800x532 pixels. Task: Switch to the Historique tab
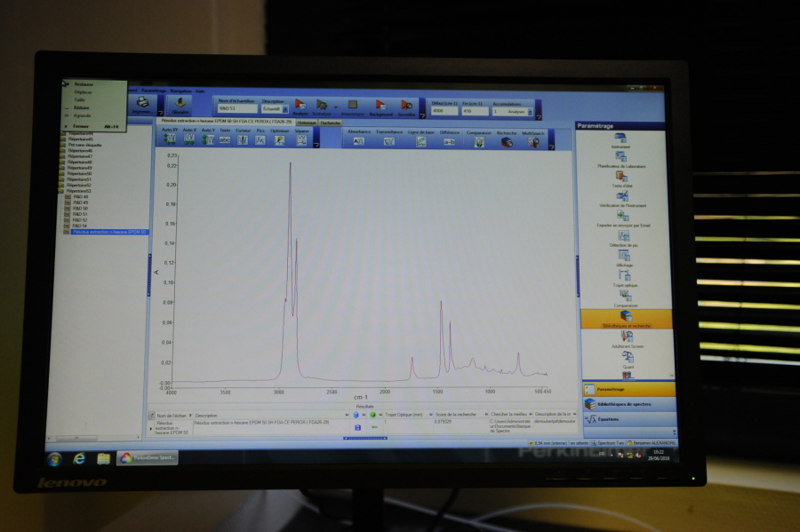click(307, 123)
